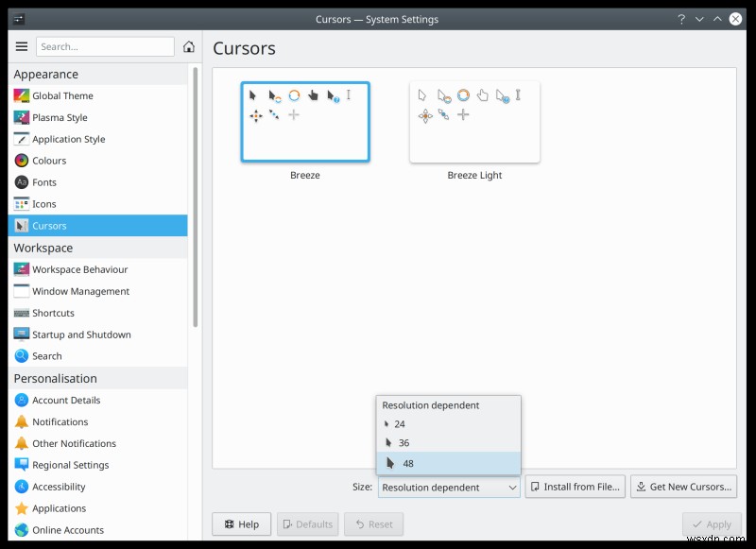Open Online Accounts settings

tap(98, 530)
